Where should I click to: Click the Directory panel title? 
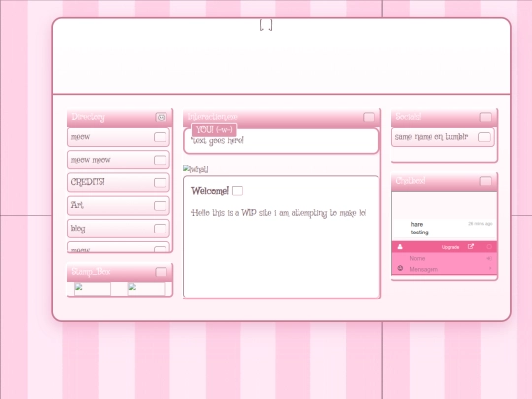89,117
